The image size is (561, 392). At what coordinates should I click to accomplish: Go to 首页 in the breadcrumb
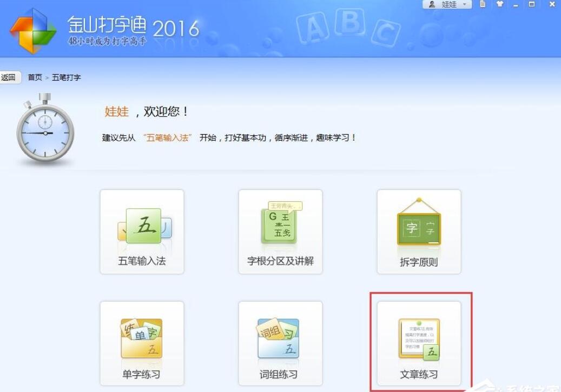(x=35, y=77)
